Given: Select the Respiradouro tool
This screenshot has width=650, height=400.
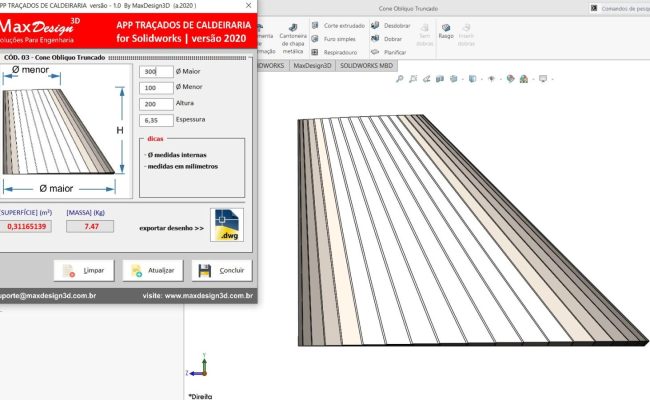Looking at the screenshot, I should click(x=334, y=52).
